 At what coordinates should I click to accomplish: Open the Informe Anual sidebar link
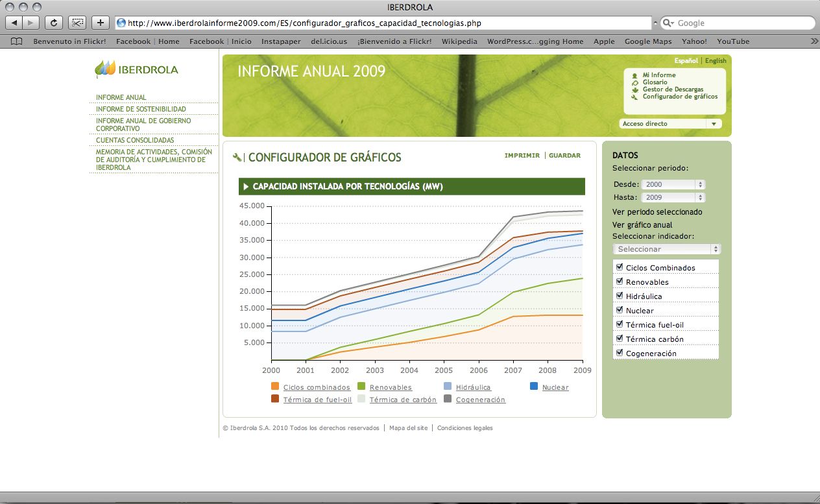click(x=121, y=97)
